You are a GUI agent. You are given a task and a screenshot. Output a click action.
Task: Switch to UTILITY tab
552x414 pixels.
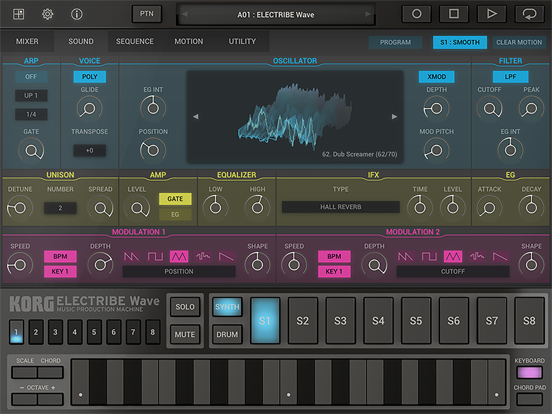pos(242,41)
